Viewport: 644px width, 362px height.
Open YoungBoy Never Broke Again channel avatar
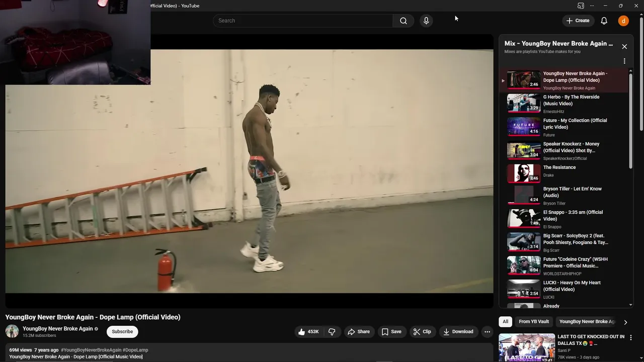click(12, 331)
